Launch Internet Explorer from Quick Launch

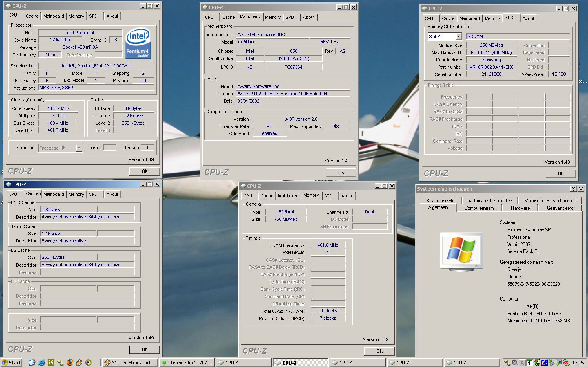(x=42, y=363)
